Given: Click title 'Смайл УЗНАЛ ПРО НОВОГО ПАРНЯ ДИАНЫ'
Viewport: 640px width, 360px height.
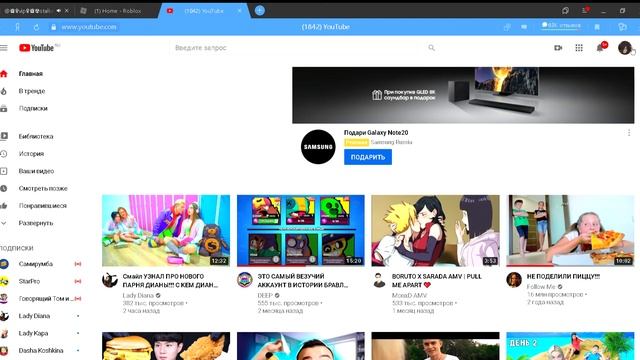Looking at the screenshot, I should [170, 280].
